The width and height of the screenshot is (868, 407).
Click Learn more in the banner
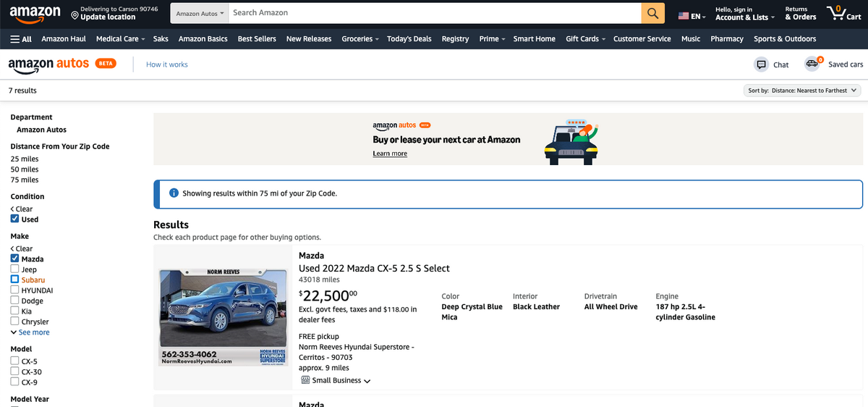[x=390, y=154]
